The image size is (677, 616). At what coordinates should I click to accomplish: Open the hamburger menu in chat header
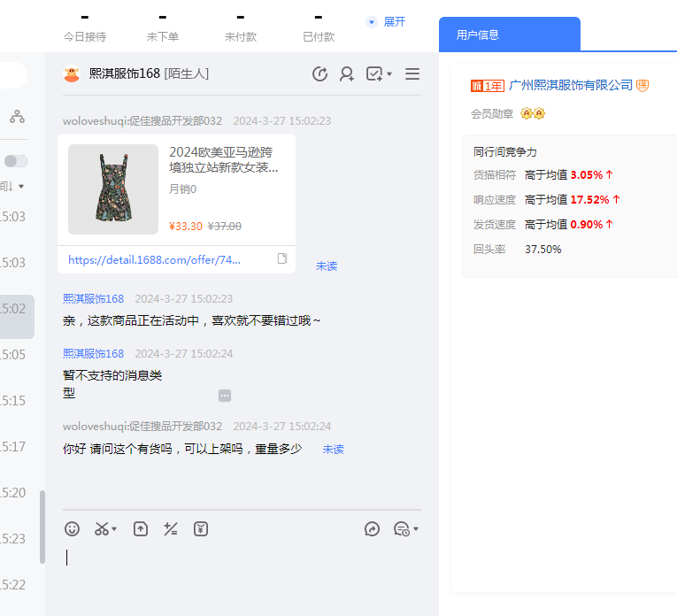[x=412, y=73]
